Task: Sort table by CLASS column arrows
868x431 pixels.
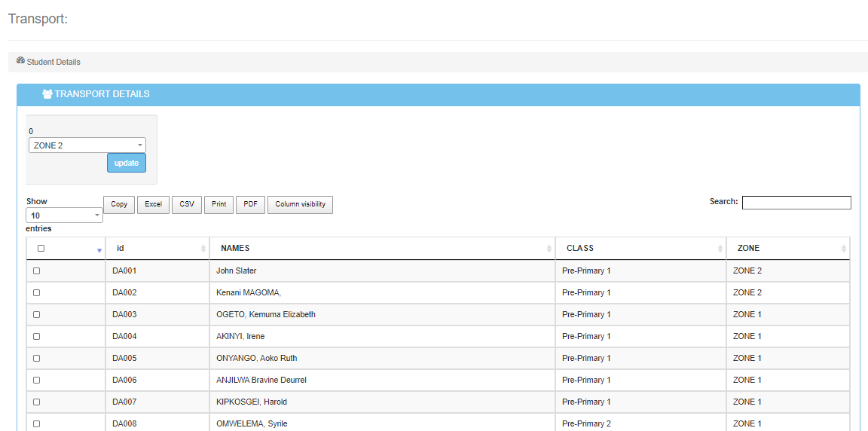Action: pos(720,249)
